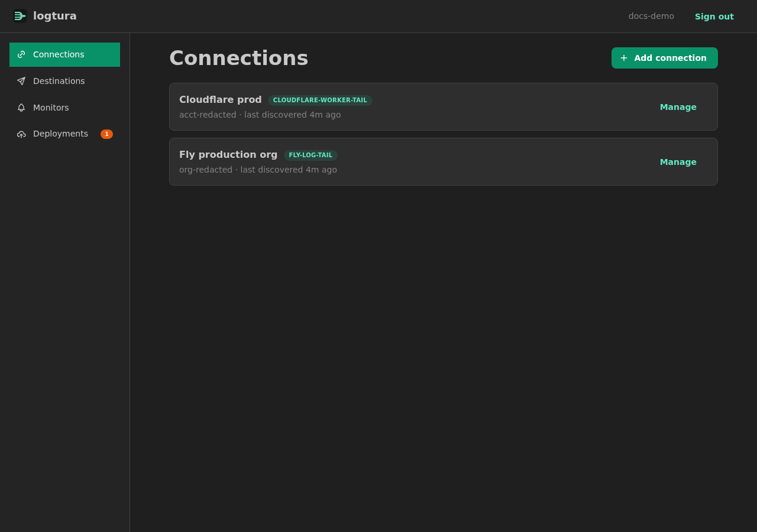Click the Connections link icon in sidebar

pos(21,54)
